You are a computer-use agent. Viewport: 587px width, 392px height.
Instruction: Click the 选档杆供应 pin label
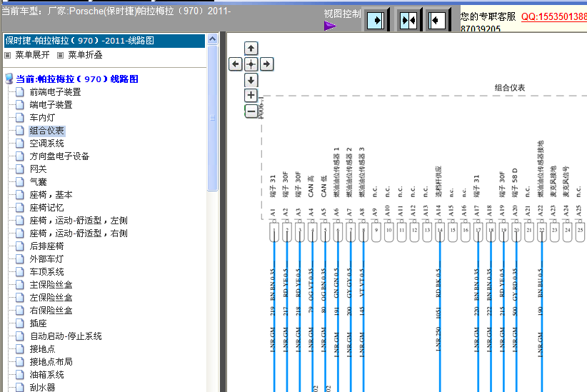tap(438, 181)
